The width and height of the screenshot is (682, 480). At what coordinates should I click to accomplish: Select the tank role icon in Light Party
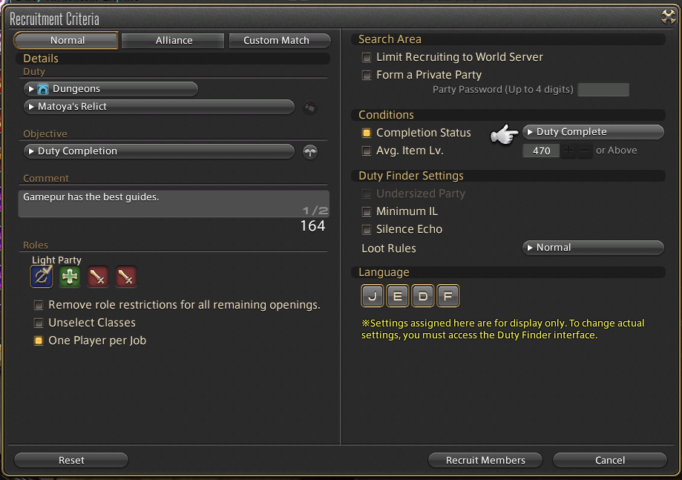point(41,277)
